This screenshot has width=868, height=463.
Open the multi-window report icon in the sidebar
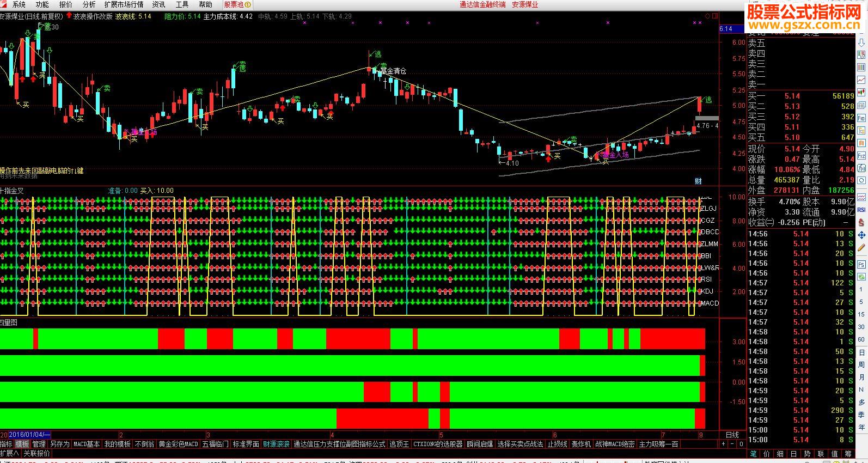click(861, 105)
